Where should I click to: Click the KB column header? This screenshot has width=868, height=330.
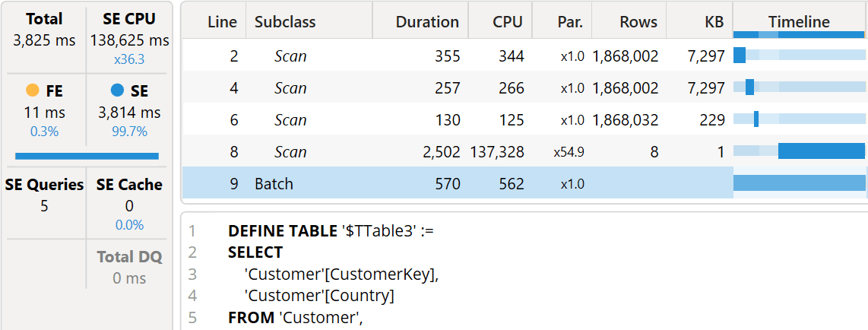714,22
